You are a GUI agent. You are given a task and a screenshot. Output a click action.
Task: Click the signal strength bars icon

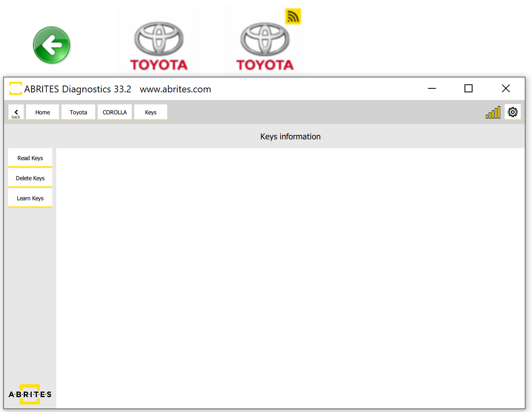pyautogui.click(x=493, y=112)
